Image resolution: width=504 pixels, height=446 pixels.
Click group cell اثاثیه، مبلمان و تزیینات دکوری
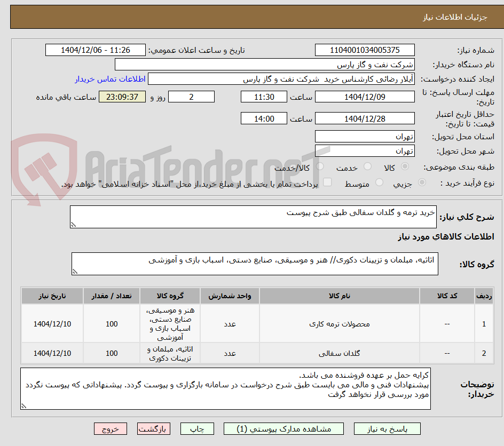tap(170, 353)
